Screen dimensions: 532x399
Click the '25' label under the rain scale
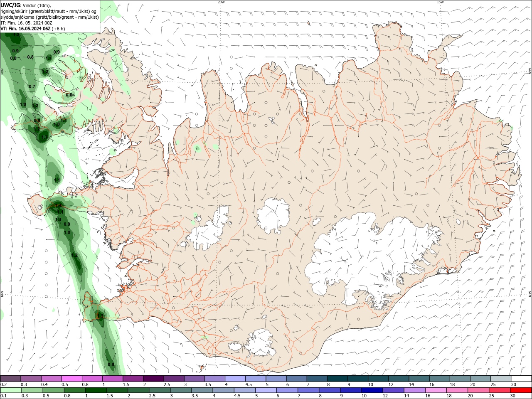click(491, 396)
